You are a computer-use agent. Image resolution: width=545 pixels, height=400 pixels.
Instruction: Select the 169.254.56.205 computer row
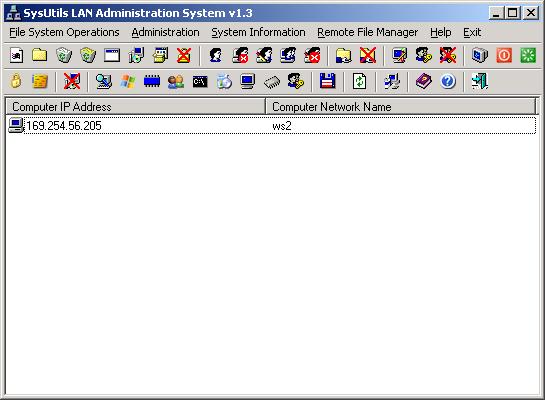pyautogui.click(x=271, y=125)
